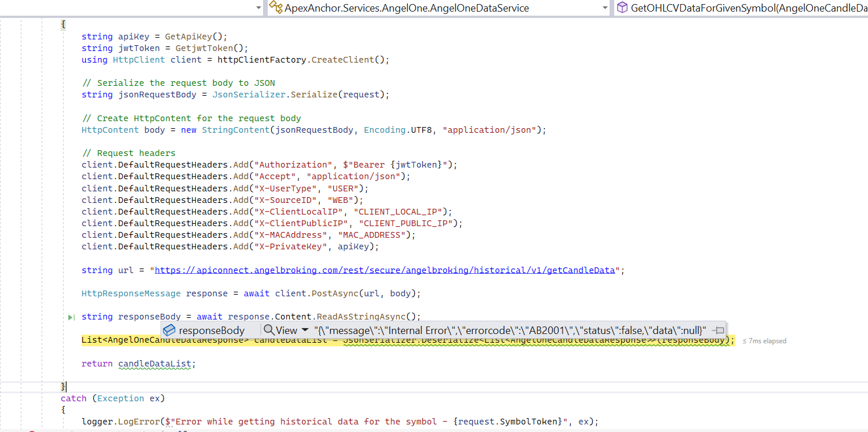Click the Internal Error JSON value in DataTip
This screenshot has width=868, height=432.
pos(510,330)
